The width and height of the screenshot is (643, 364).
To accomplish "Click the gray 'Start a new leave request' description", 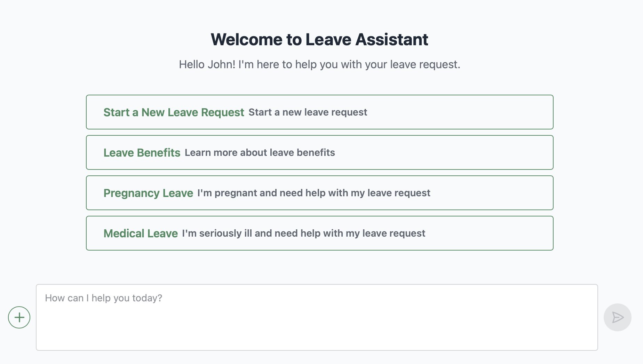I will pyautogui.click(x=308, y=112).
